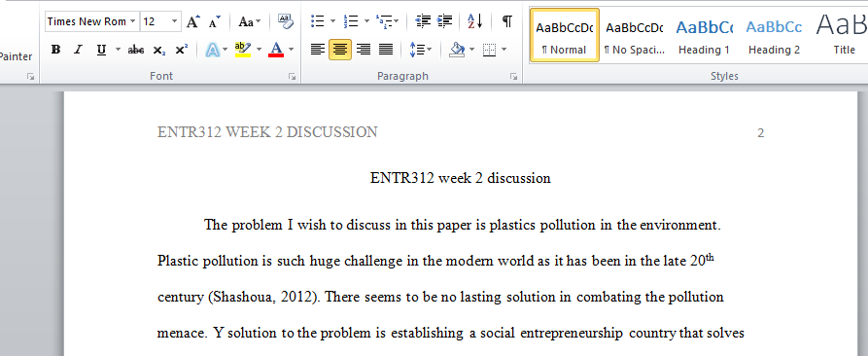Open Line and Paragraph Spacing menu

pyautogui.click(x=420, y=50)
